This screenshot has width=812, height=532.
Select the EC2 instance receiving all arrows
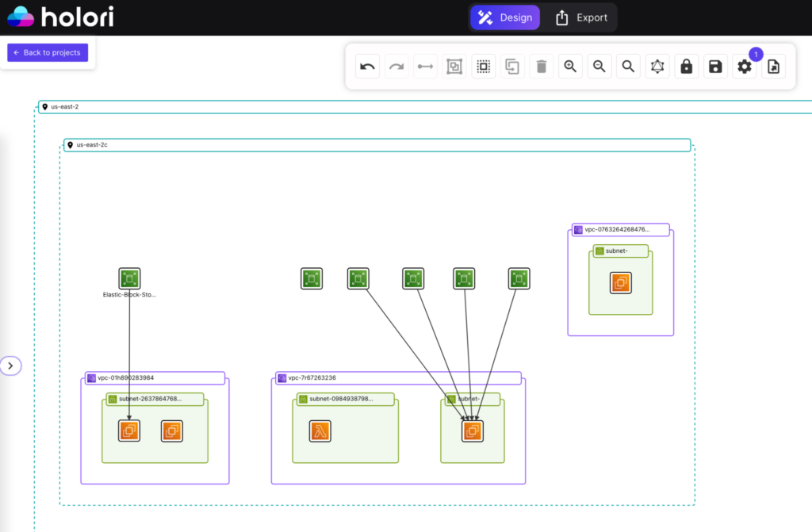(x=473, y=431)
